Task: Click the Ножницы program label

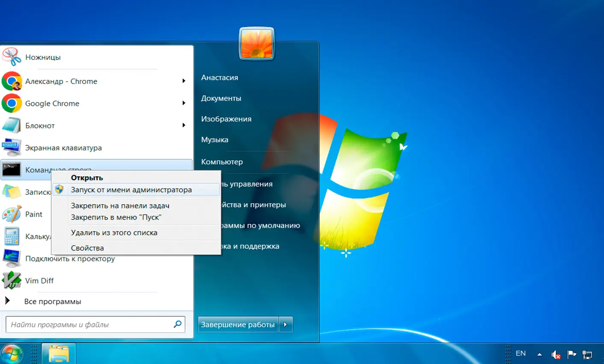Action: click(43, 57)
